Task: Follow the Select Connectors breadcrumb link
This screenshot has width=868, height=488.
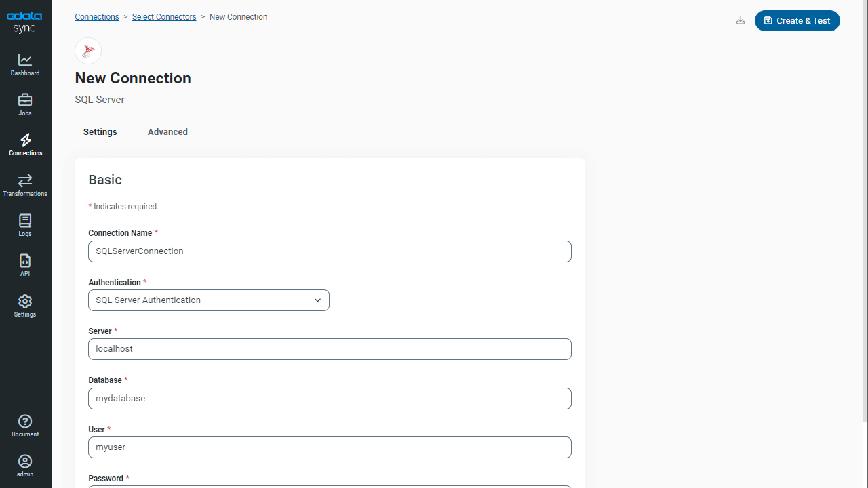Action: [164, 17]
